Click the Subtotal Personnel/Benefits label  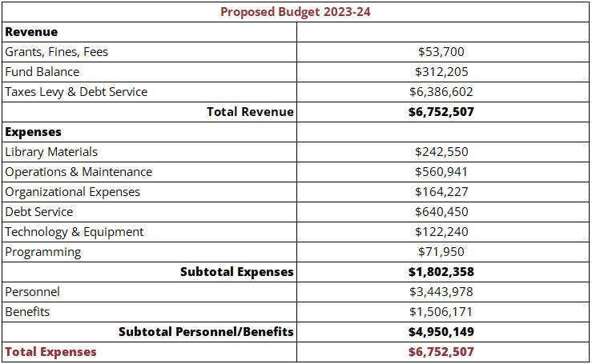point(206,332)
